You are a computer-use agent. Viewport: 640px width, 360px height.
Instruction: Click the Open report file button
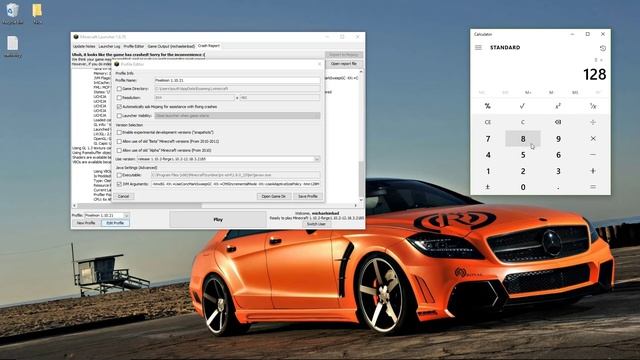click(344, 64)
